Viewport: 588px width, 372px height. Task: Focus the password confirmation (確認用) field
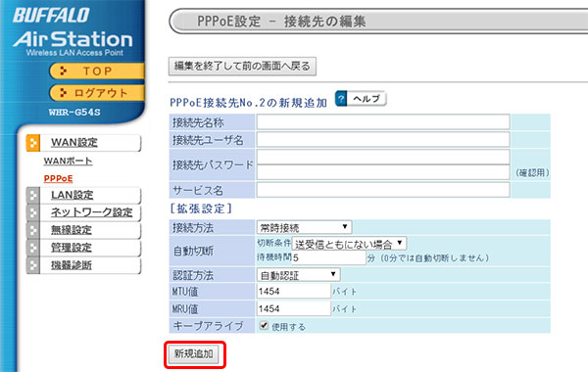383,172
